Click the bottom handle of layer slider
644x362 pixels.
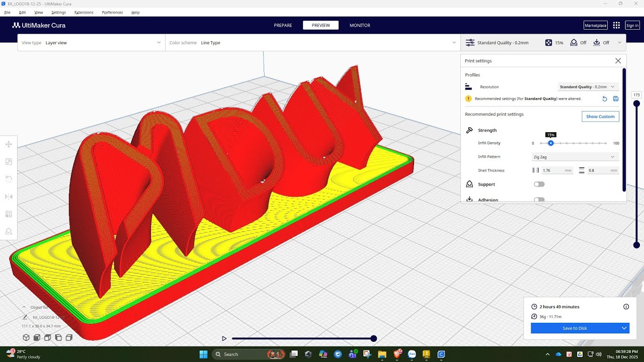(636, 245)
